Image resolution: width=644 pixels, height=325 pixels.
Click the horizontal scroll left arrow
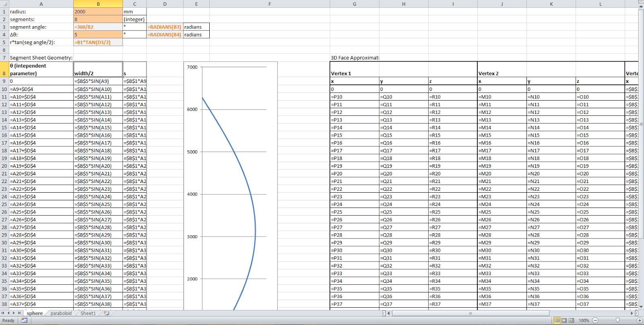388,313
